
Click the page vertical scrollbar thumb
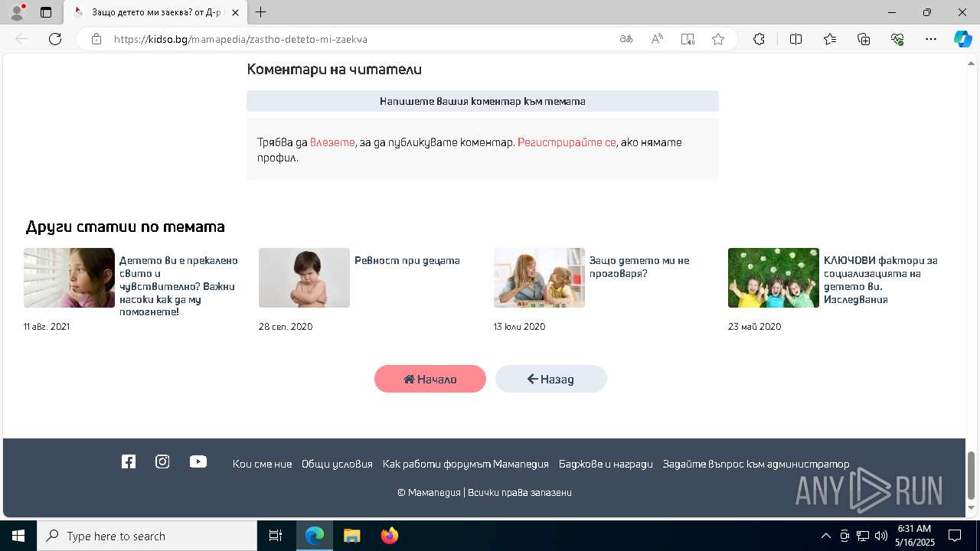click(x=972, y=474)
